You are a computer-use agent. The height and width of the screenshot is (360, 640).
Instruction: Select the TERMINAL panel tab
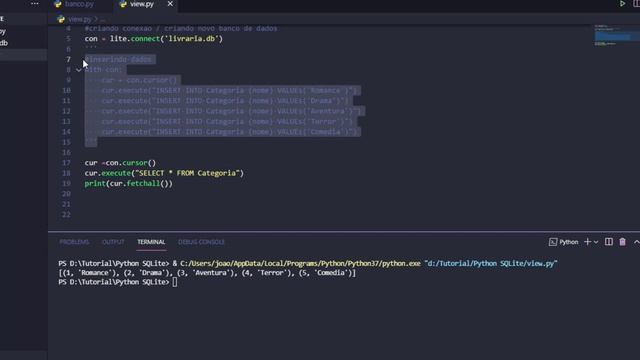(151, 242)
